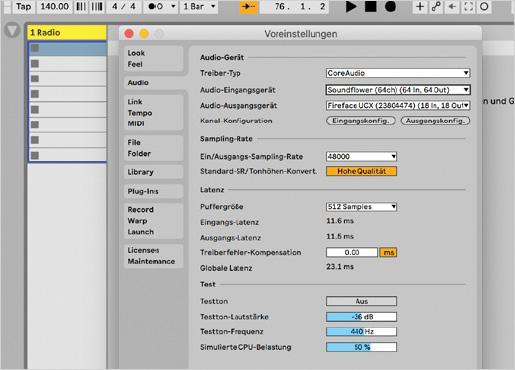Open the Audio-Ausgangsgerät Fireface UCX dropdown
Screen dimensions: 515x370
point(398,106)
